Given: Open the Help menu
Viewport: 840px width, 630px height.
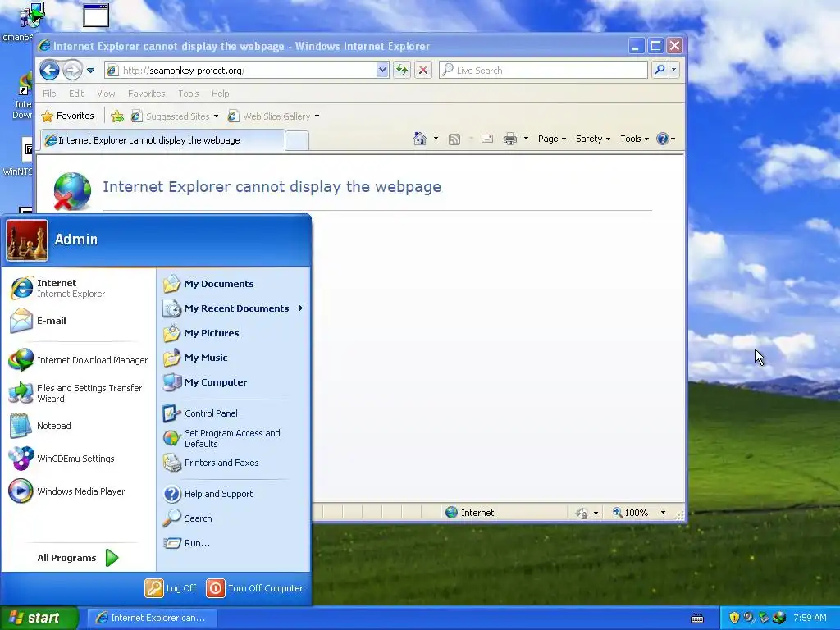Looking at the screenshot, I should pos(220,94).
